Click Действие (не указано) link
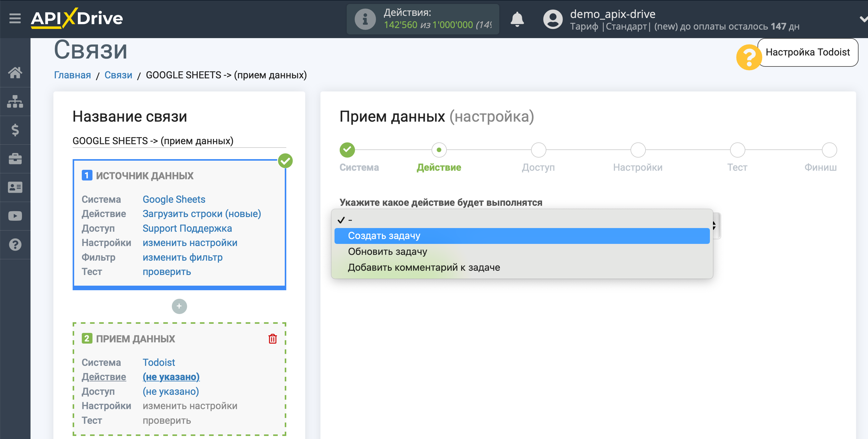The height and width of the screenshot is (439, 868). point(171,377)
